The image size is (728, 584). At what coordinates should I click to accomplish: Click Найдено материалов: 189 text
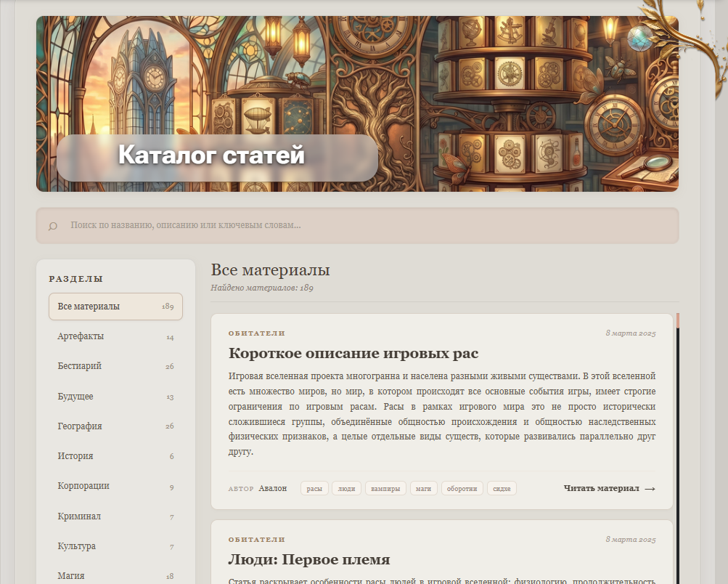[x=262, y=288]
